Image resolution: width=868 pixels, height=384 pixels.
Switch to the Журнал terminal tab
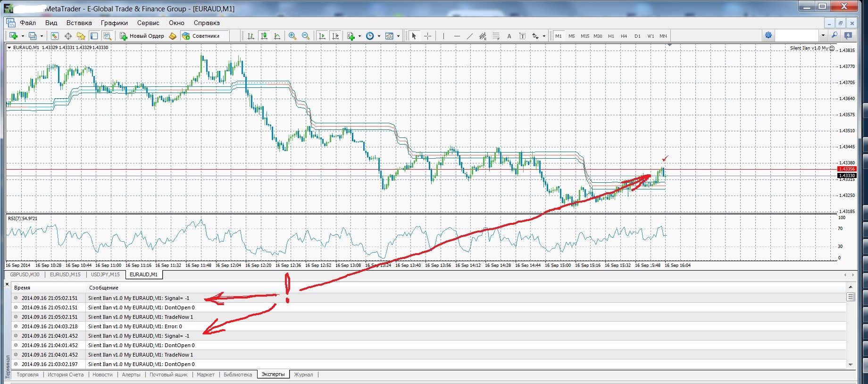(x=303, y=375)
